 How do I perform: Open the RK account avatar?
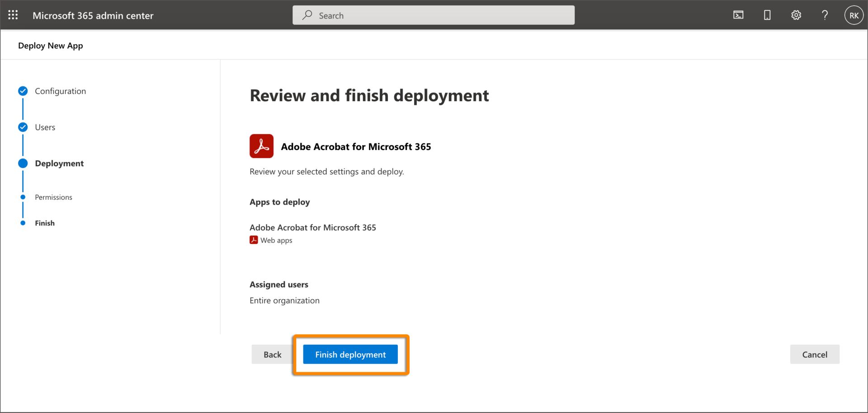pos(854,15)
